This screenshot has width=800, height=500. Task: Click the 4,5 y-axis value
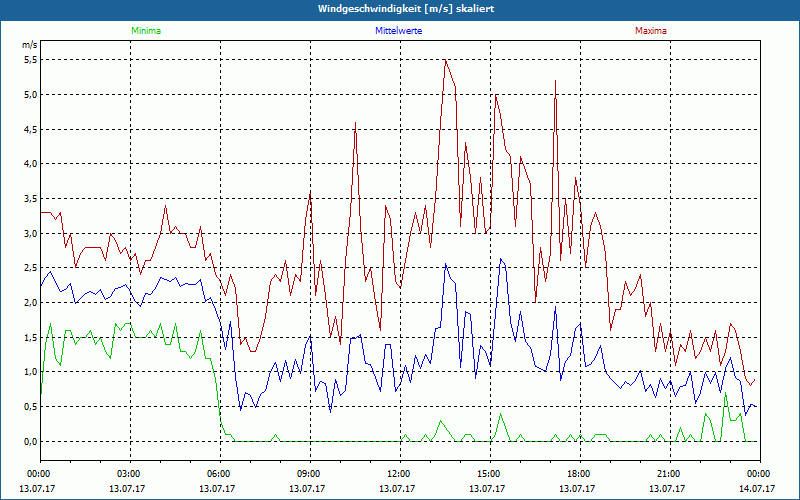[x=31, y=129]
